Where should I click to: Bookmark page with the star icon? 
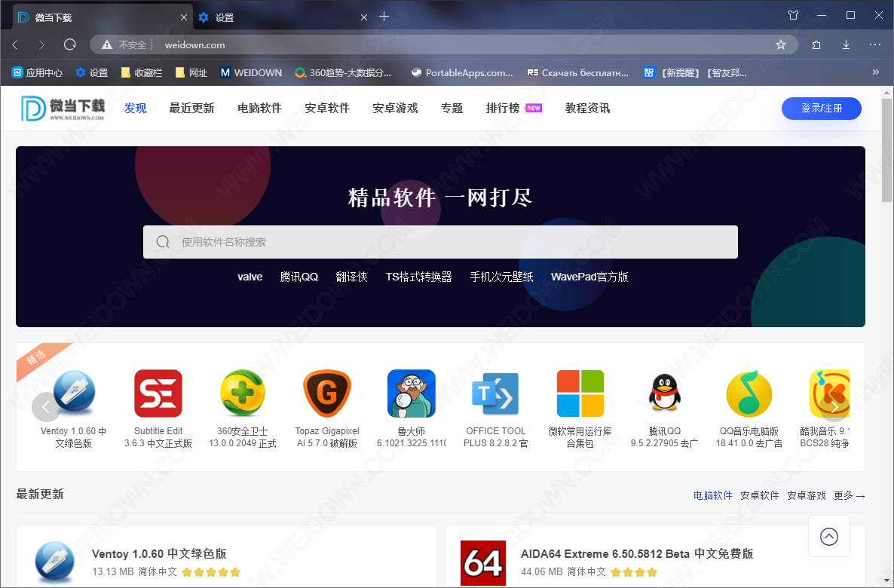click(780, 44)
